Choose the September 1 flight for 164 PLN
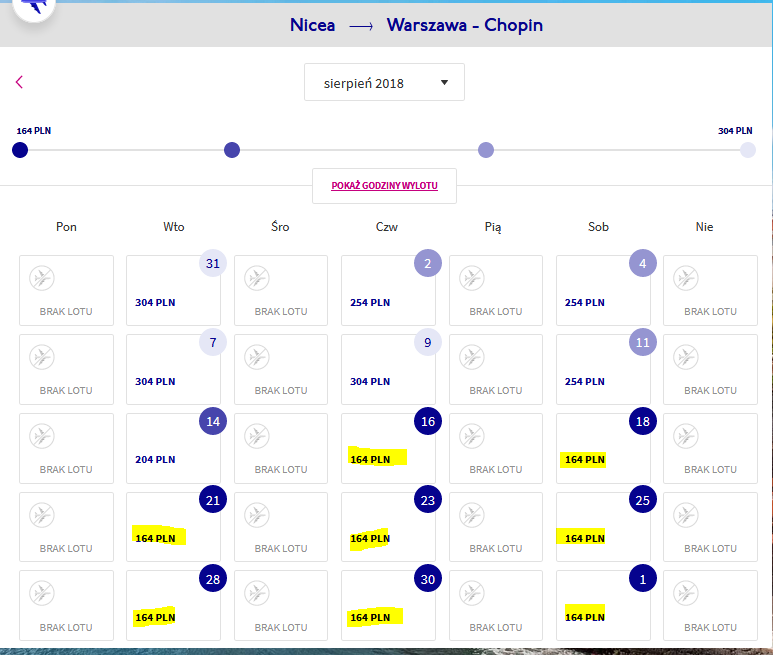The image size is (773, 655). (x=603, y=605)
